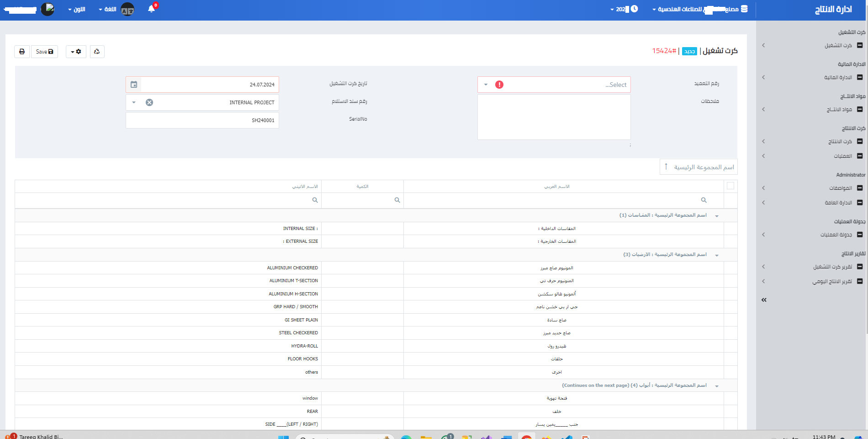
Task: Click the Save button
Action: pos(44,52)
